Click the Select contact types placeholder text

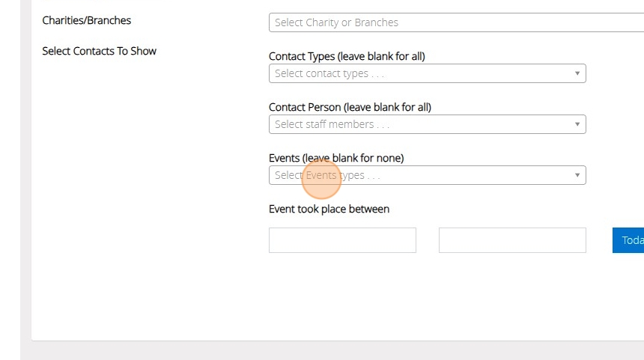[328, 73]
